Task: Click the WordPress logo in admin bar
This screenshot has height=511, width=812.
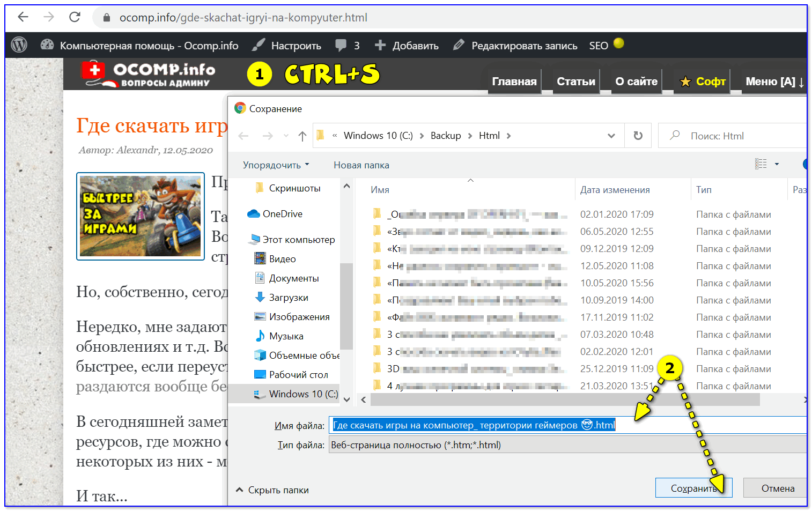Action: coord(19,45)
